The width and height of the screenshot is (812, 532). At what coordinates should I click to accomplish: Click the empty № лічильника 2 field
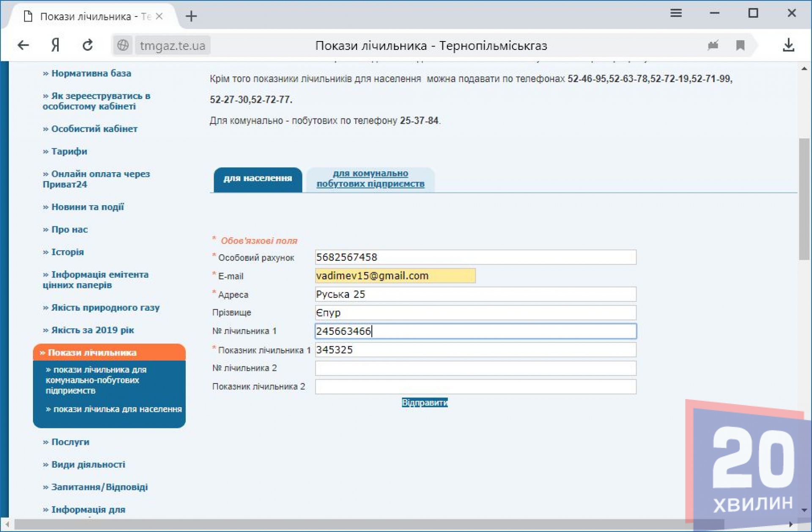click(475, 368)
